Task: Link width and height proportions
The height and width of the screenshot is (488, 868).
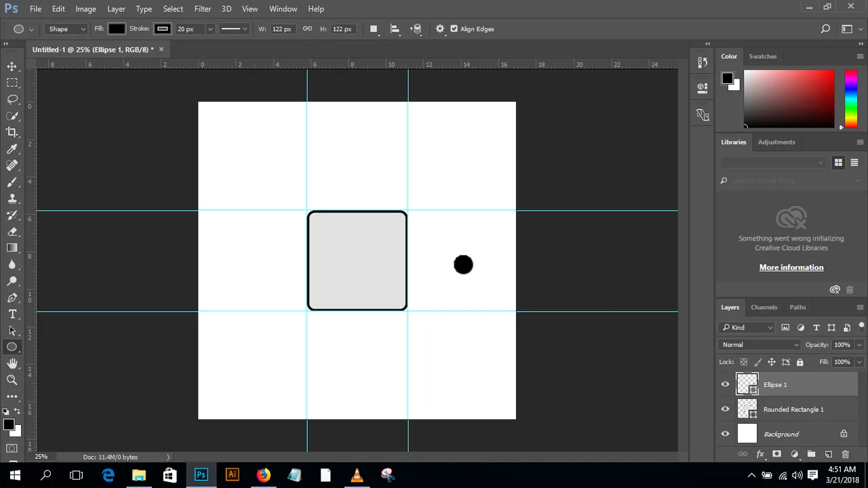Action: click(307, 28)
